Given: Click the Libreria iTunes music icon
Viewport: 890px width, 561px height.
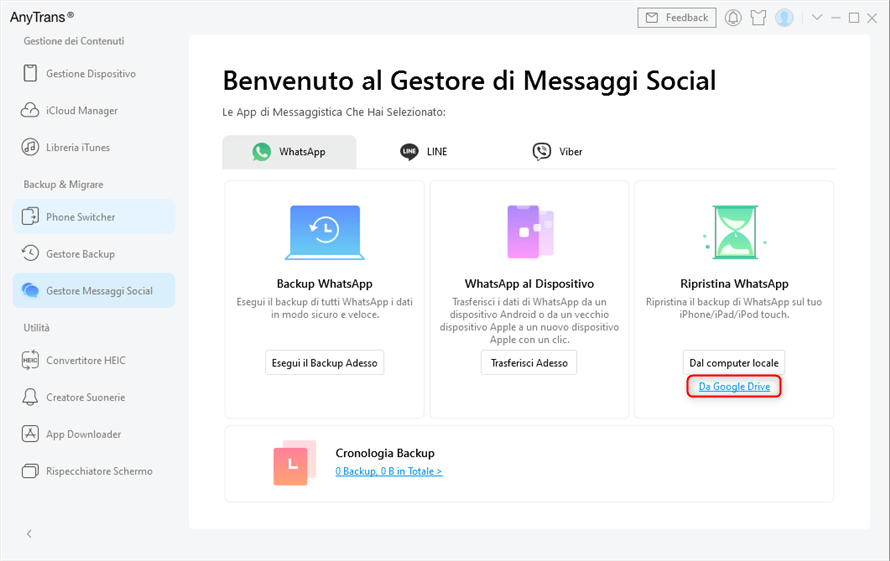Looking at the screenshot, I should point(30,147).
